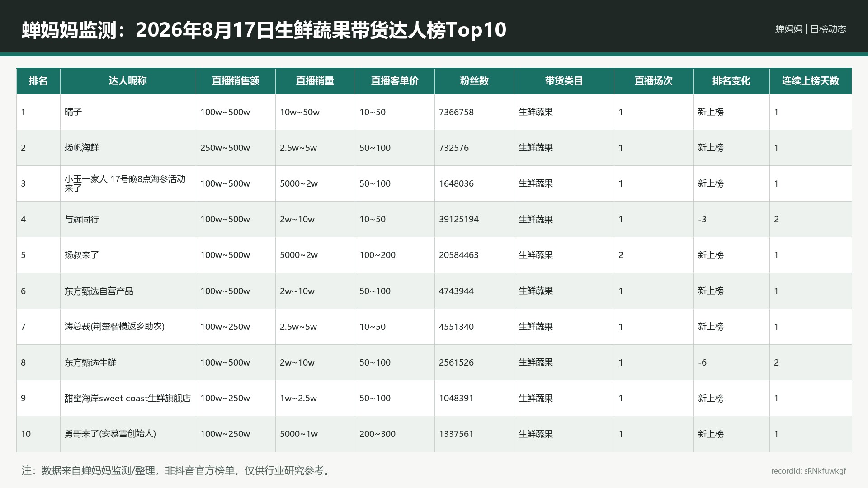This screenshot has width=868, height=488.
Task: Select the 带货类目 column header
Action: click(564, 81)
